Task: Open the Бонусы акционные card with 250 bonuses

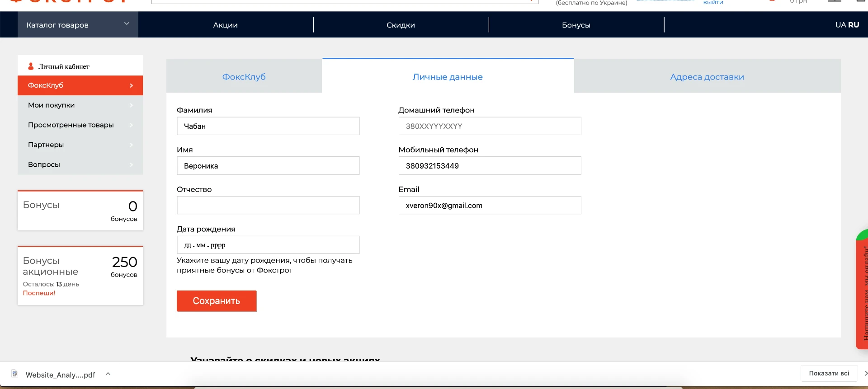Action: click(x=80, y=276)
